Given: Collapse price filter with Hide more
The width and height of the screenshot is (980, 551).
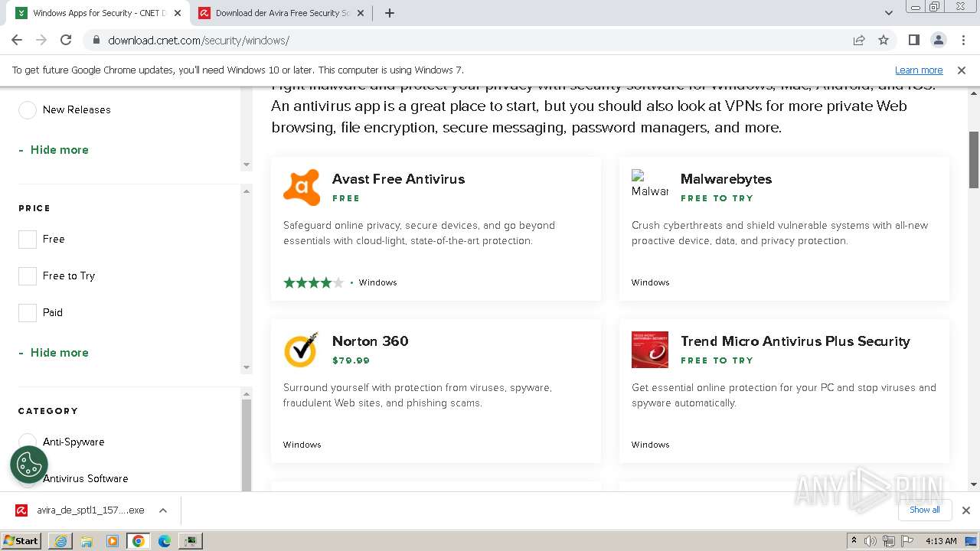Looking at the screenshot, I should (x=54, y=353).
